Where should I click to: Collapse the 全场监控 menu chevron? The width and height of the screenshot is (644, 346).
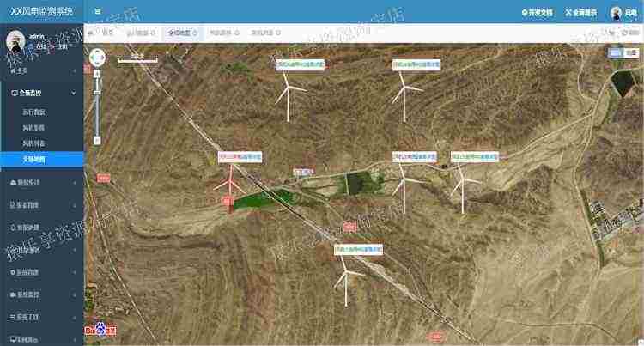[x=74, y=94]
